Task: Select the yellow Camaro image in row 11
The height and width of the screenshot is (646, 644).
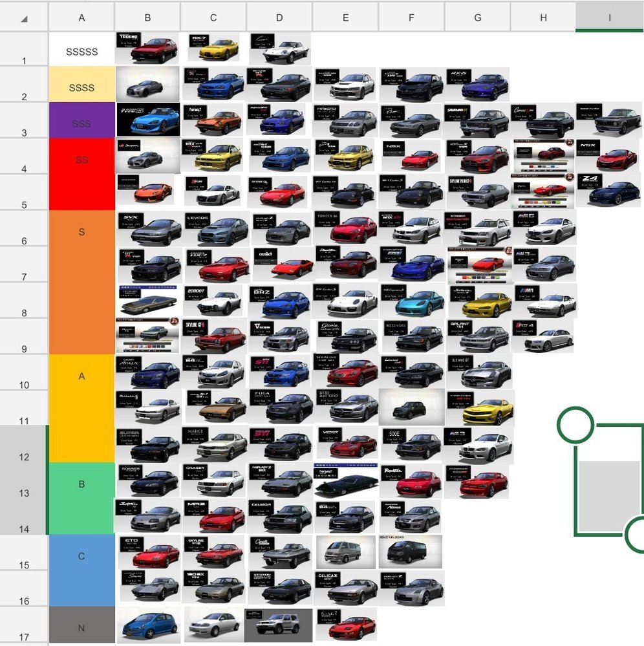Action: (x=480, y=408)
